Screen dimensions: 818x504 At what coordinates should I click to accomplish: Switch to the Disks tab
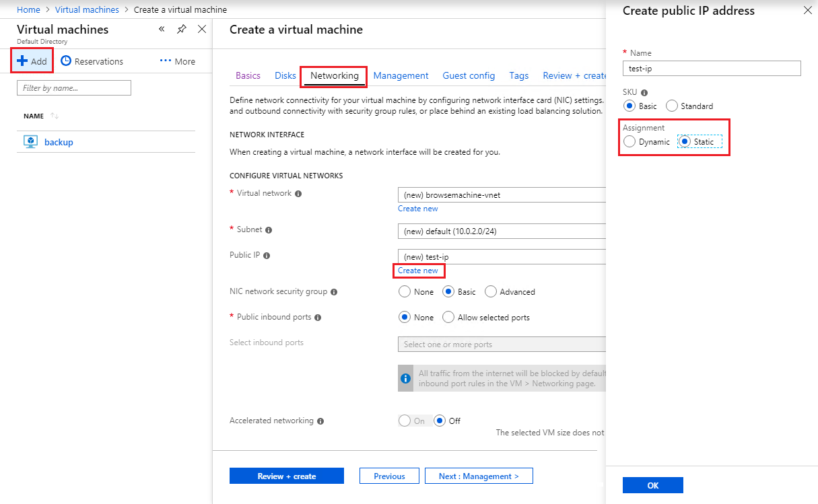tap(285, 75)
